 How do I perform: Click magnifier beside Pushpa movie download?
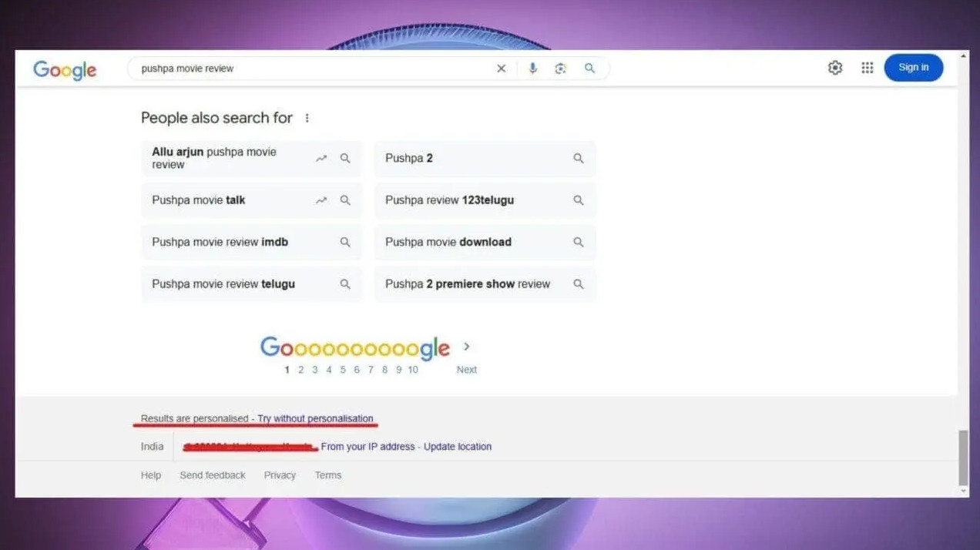coord(579,242)
